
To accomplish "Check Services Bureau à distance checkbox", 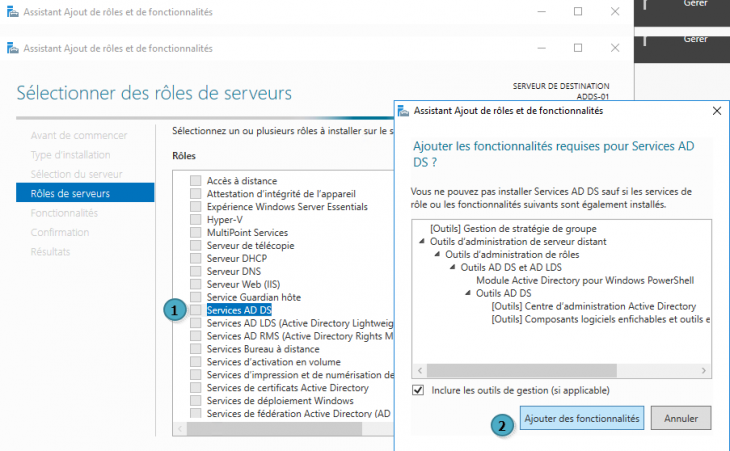I will 196,349.
